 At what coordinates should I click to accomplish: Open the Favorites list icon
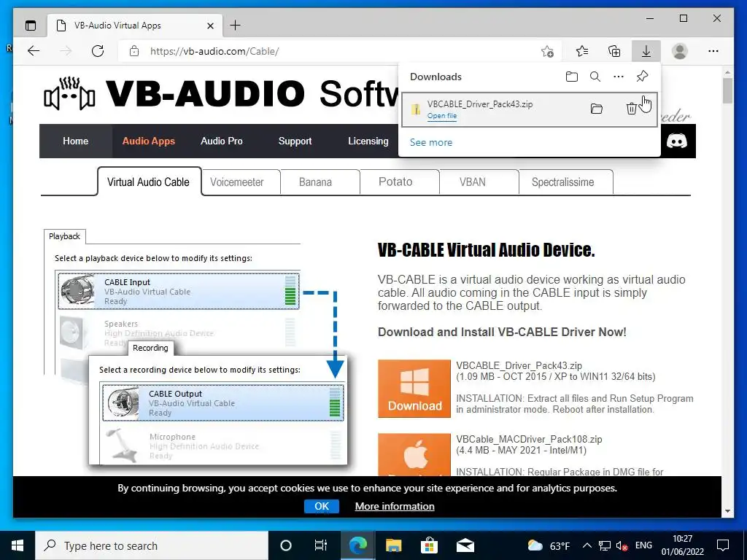[x=581, y=51]
